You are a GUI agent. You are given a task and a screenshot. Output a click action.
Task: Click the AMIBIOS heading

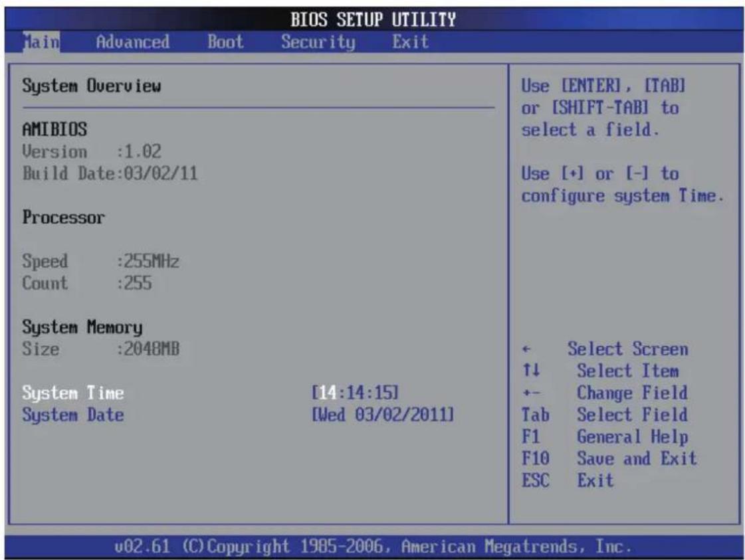(54, 129)
